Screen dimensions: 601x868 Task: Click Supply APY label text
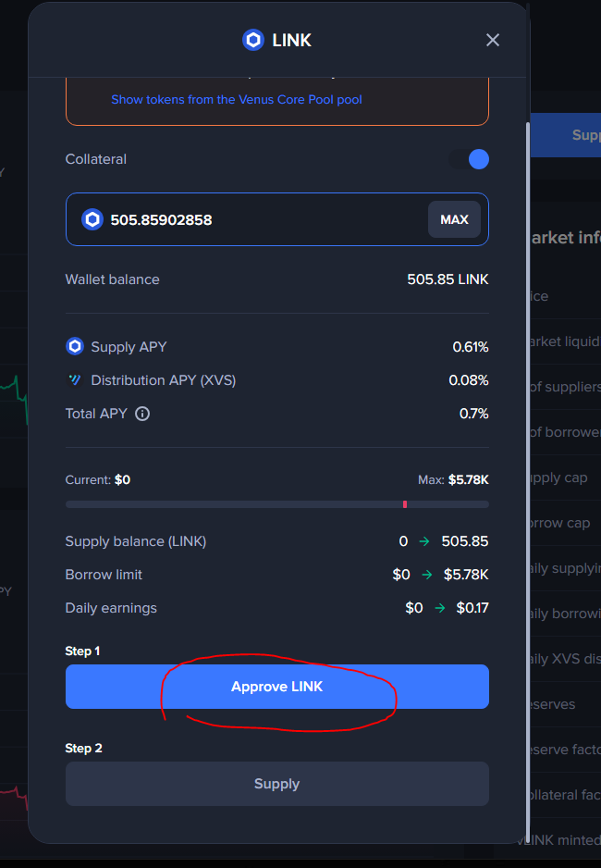pos(129,347)
